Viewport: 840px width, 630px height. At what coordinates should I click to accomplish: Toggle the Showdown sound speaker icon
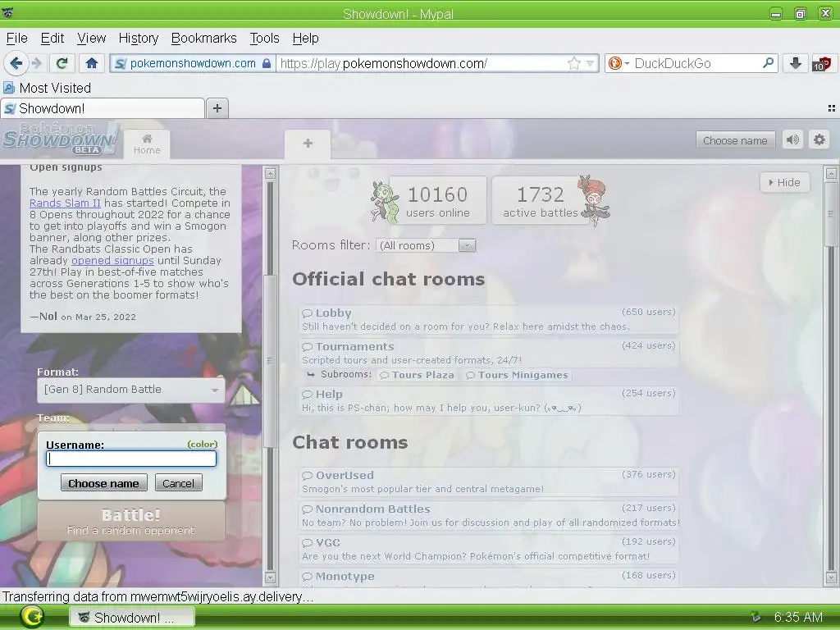(792, 139)
